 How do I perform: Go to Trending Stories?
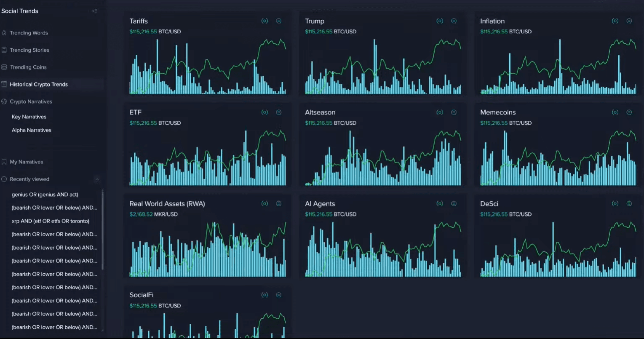point(29,50)
